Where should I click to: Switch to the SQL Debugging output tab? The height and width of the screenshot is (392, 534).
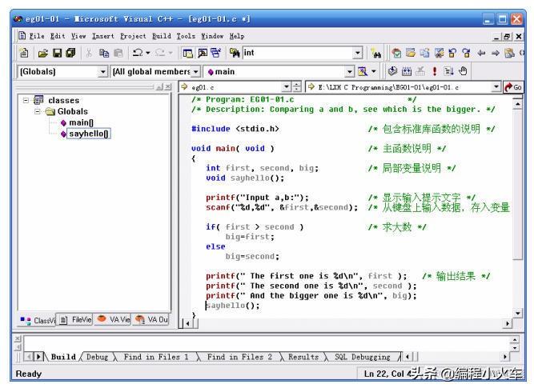click(x=363, y=357)
